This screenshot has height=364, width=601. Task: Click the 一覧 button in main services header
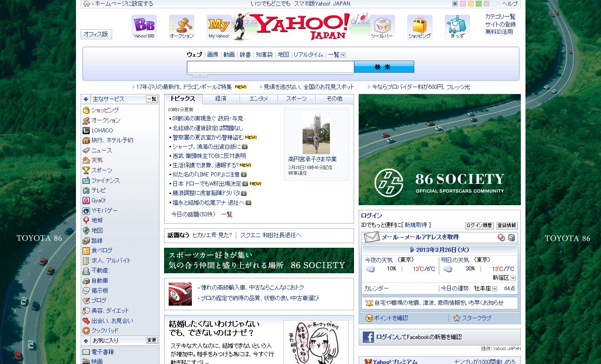pos(152,99)
